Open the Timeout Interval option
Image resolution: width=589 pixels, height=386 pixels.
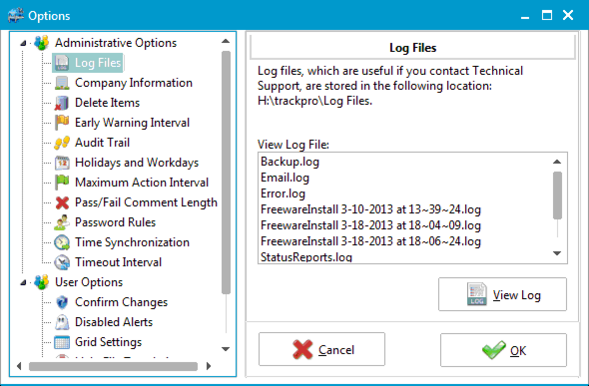[118, 262]
